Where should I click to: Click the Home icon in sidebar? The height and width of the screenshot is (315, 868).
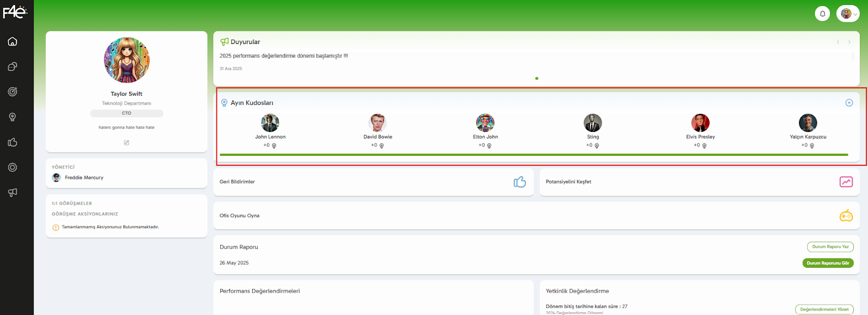point(12,41)
